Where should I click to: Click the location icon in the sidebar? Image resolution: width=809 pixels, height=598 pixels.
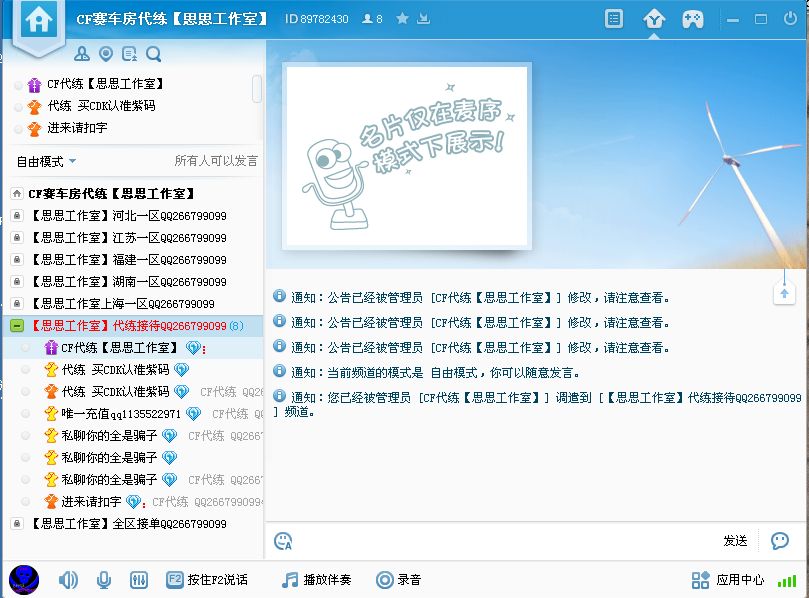(x=106, y=54)
